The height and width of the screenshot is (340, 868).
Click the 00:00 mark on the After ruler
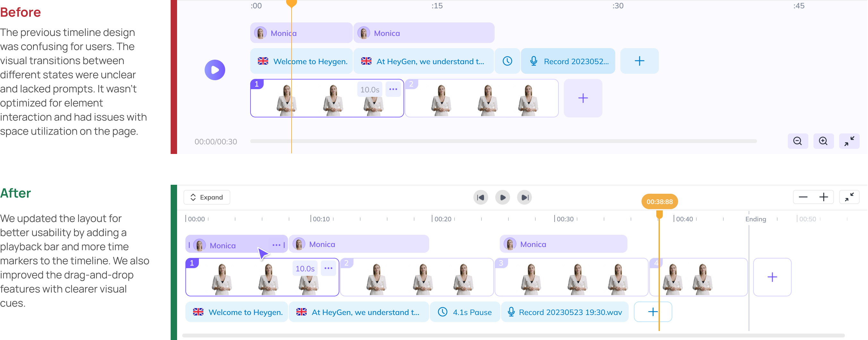tap(196, 219)
